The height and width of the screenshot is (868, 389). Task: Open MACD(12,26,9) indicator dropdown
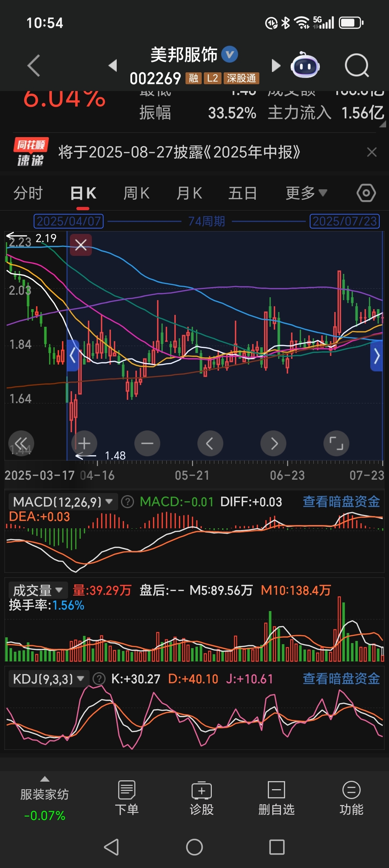(63, 502)
